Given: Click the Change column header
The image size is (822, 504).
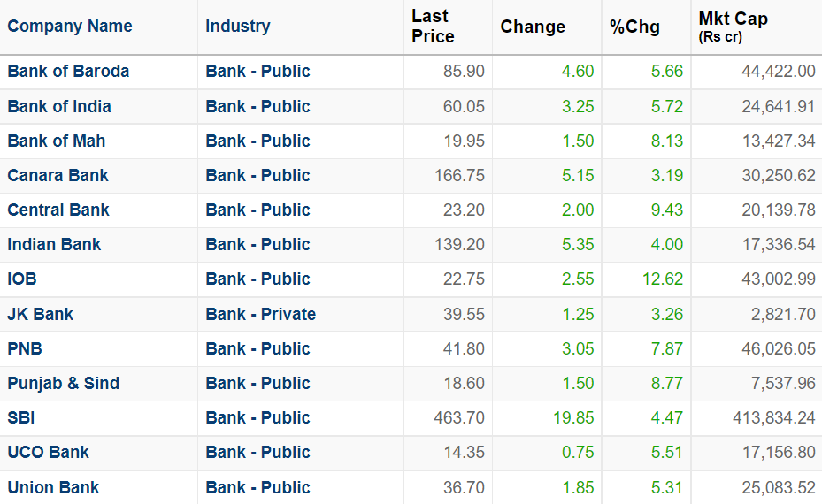Looking at the screenshot, I should pyautogui.click(x=533, y=27).
